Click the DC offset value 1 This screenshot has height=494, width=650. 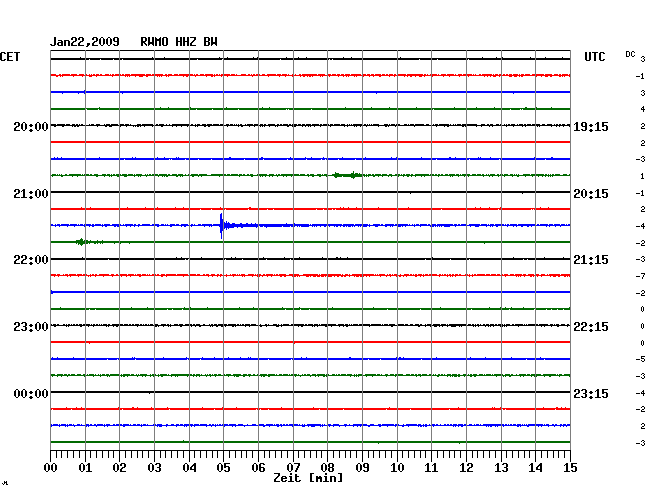click(x=643, y=176)
